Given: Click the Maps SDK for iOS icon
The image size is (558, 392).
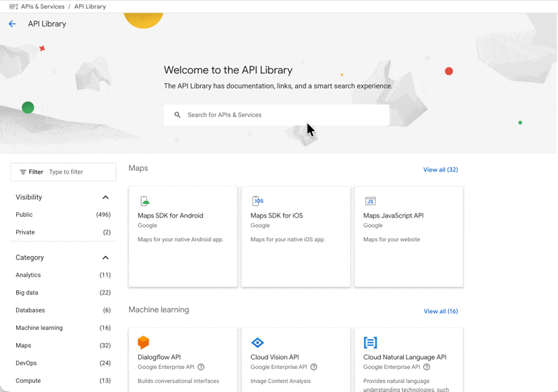Looking at the screenshot, I should (x=258, y=201).
